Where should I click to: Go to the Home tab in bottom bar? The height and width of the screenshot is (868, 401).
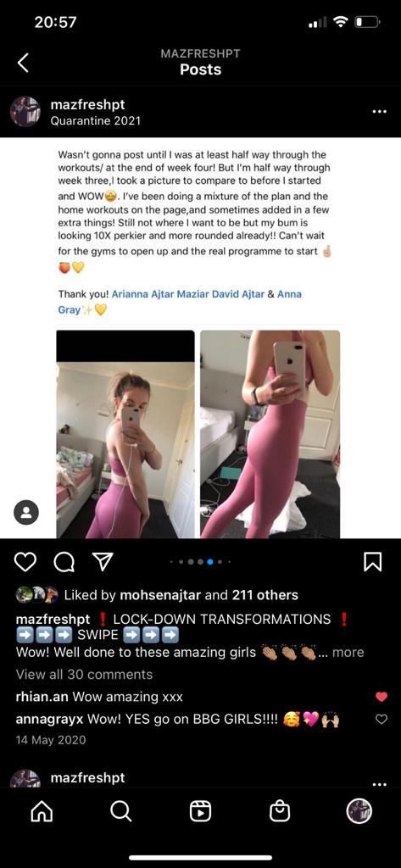click(42, 811)
